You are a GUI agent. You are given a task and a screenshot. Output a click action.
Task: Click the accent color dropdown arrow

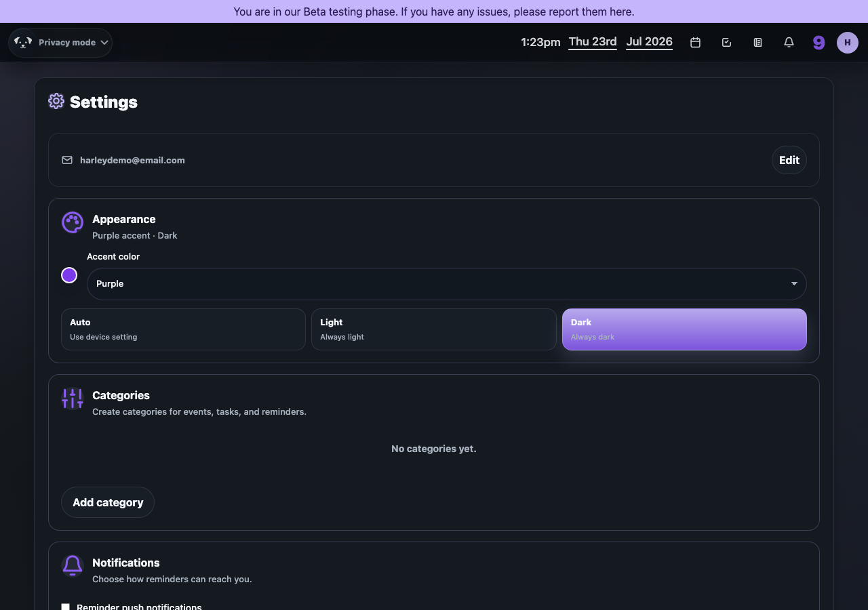coord(794,284)
